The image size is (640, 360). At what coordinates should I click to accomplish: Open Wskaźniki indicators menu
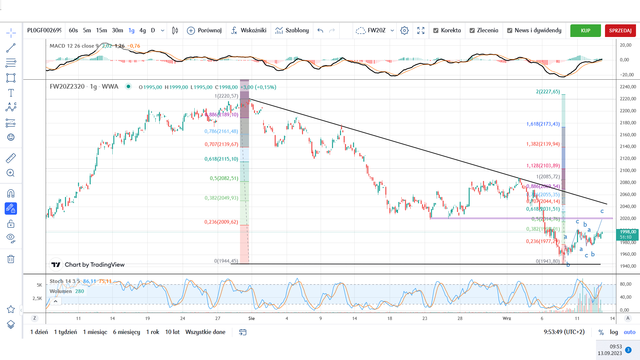[x=248, y=31]
